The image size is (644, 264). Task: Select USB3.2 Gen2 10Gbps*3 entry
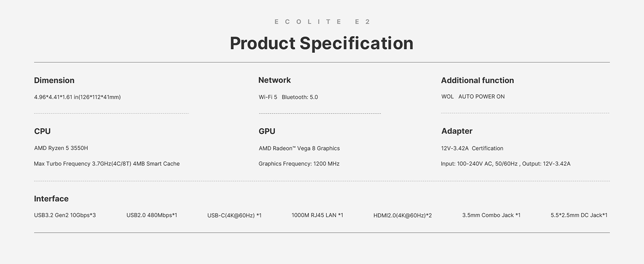pyautogui.click(x=65, y=215)
